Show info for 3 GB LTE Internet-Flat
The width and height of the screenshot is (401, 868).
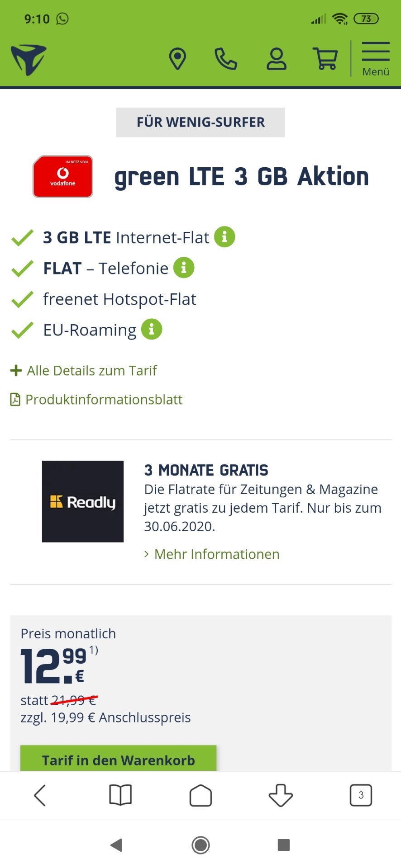pyautogui.click(x=224, y=237)
